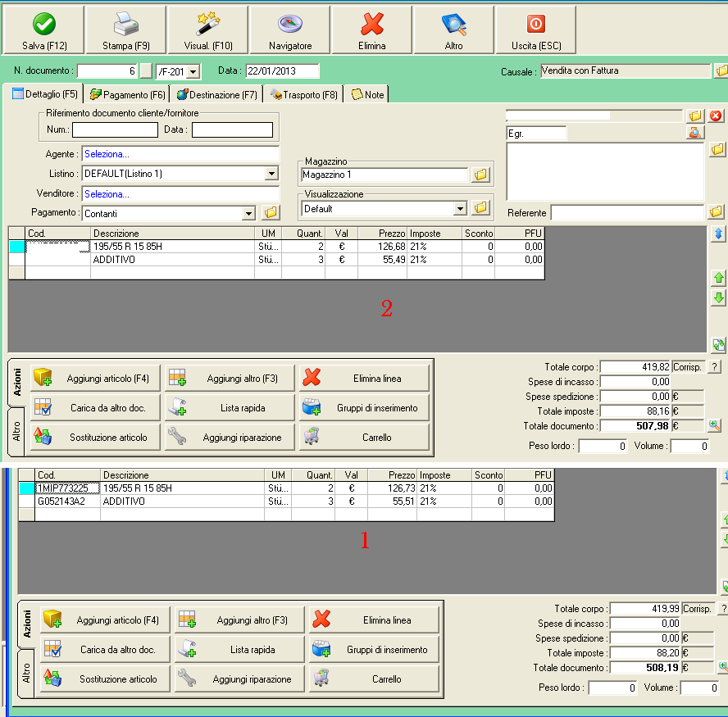Open the Altro magnifier toolbar button

[453, 30]
